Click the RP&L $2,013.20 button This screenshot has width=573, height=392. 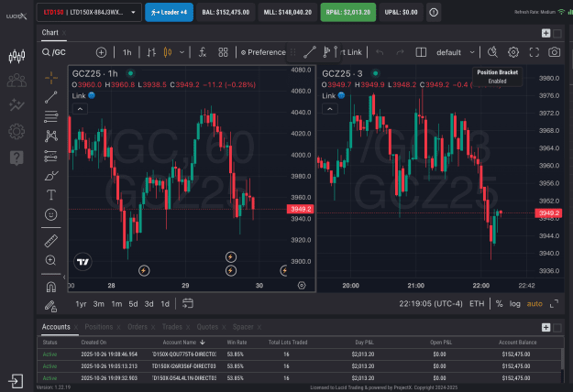pyautogui.click(x=347, y=13)
